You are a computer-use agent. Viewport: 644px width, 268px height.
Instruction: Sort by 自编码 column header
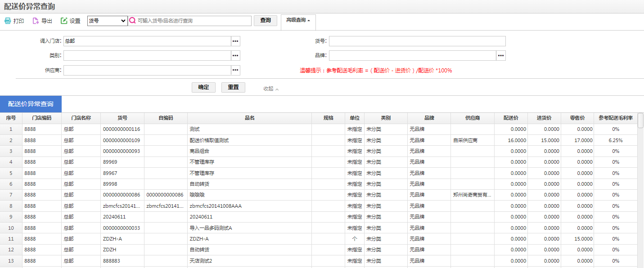point(166,118)
